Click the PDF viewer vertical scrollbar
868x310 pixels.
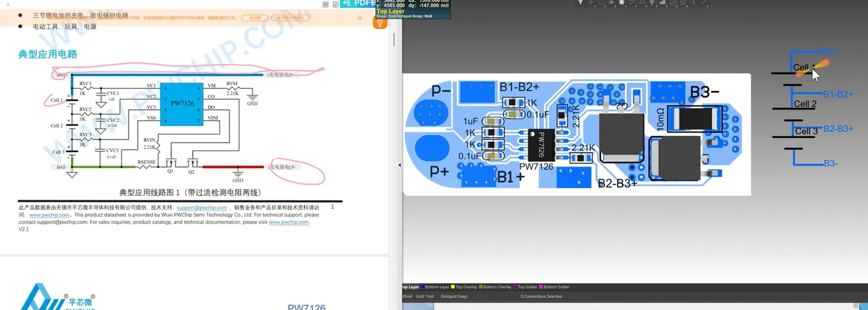point(394,40)
